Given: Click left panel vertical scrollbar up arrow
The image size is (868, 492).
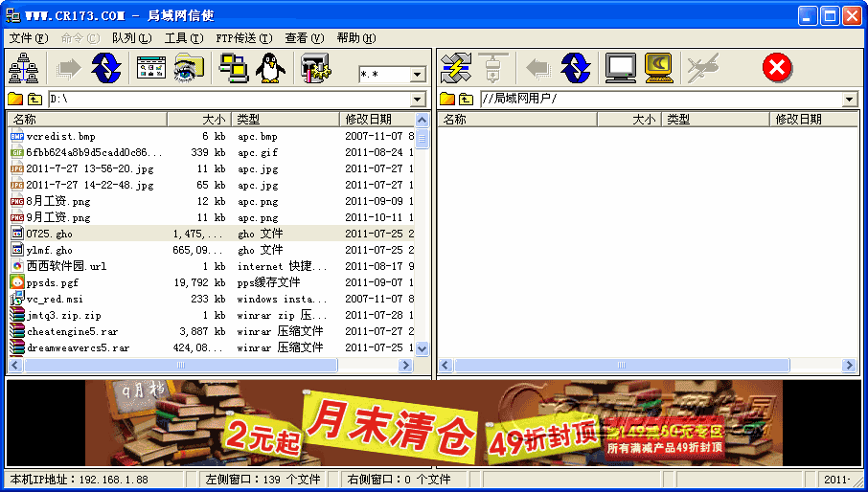Looking at the screenshot, I should click(422, 120).
